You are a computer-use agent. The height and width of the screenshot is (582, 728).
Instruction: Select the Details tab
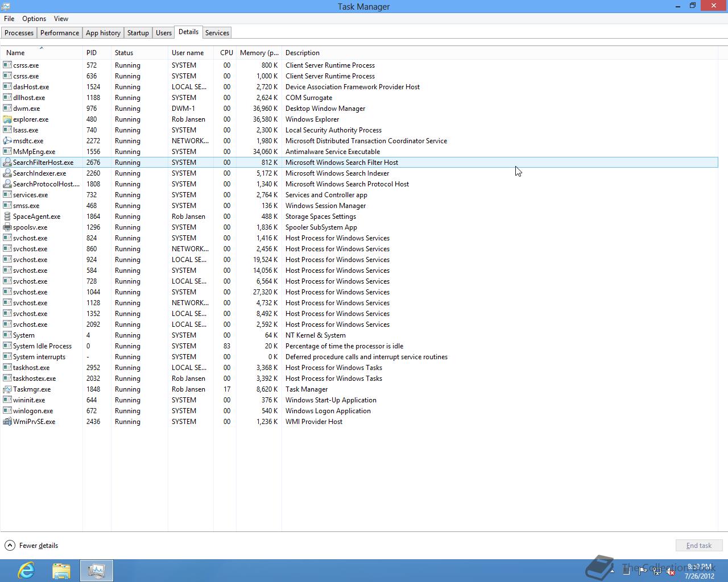click(188, 32)
